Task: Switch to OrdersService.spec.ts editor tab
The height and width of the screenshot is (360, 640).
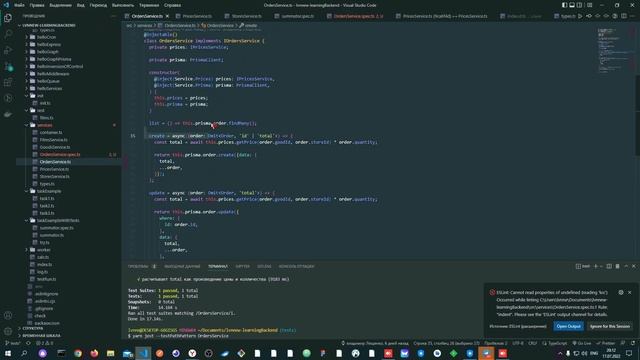Action: point(358,16)
